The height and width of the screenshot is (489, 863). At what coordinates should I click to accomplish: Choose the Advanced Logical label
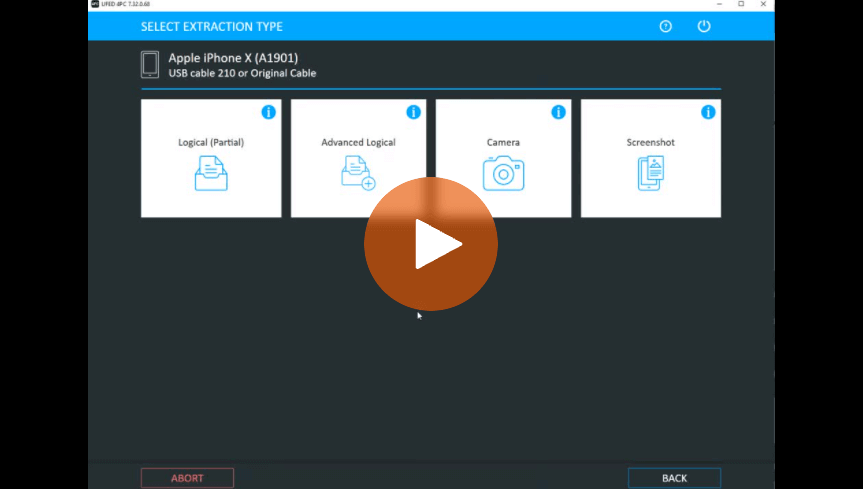pyautogui.click(x=358, y=142)
